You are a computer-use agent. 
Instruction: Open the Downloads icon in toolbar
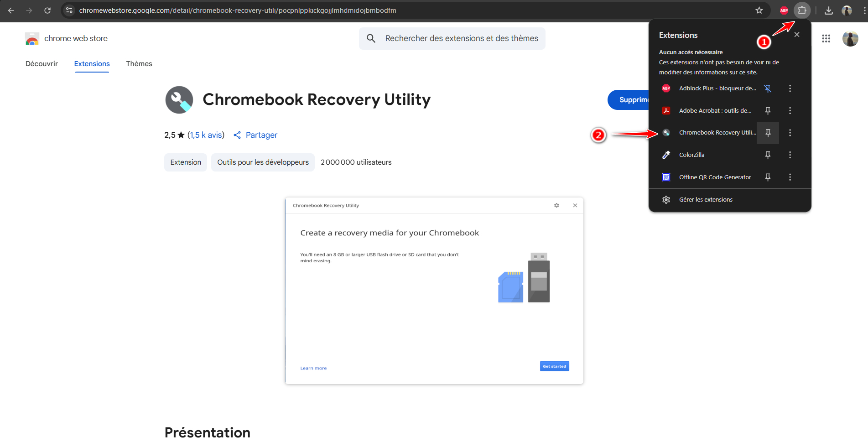pyautogui.click(x=829, y=10)
